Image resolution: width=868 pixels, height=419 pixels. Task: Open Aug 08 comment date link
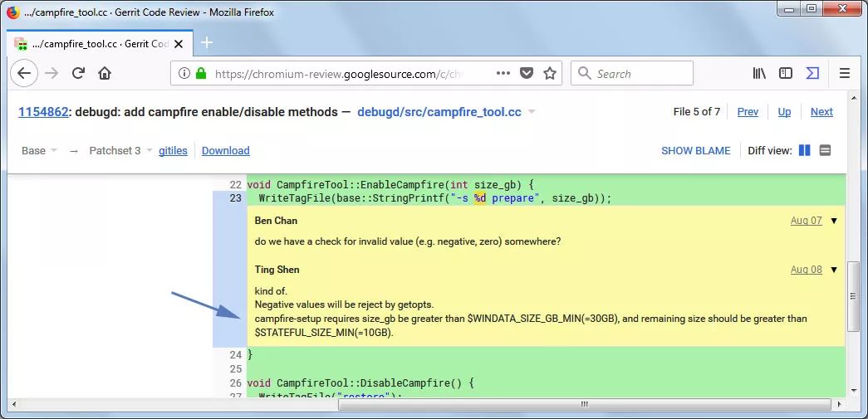[806, 270]
